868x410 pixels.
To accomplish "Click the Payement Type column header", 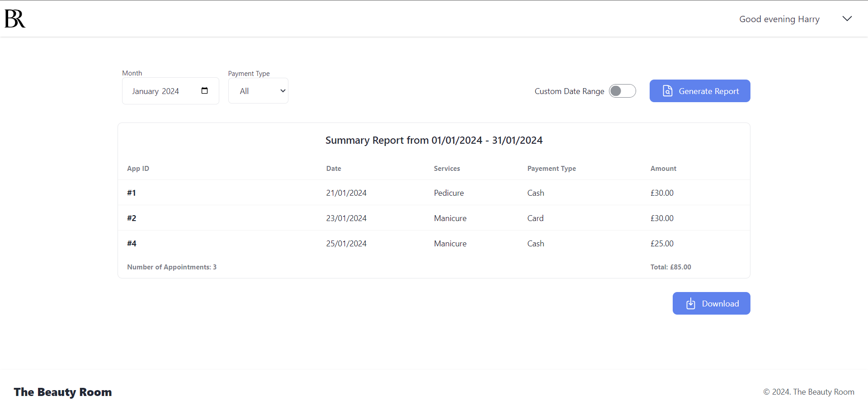I will 551,169.
